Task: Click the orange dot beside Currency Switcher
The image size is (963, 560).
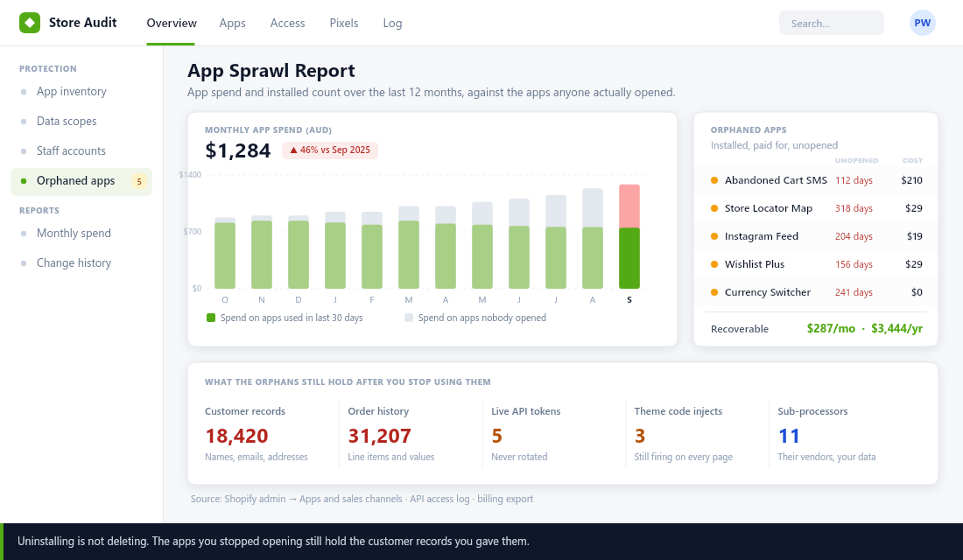Action: 714,292
